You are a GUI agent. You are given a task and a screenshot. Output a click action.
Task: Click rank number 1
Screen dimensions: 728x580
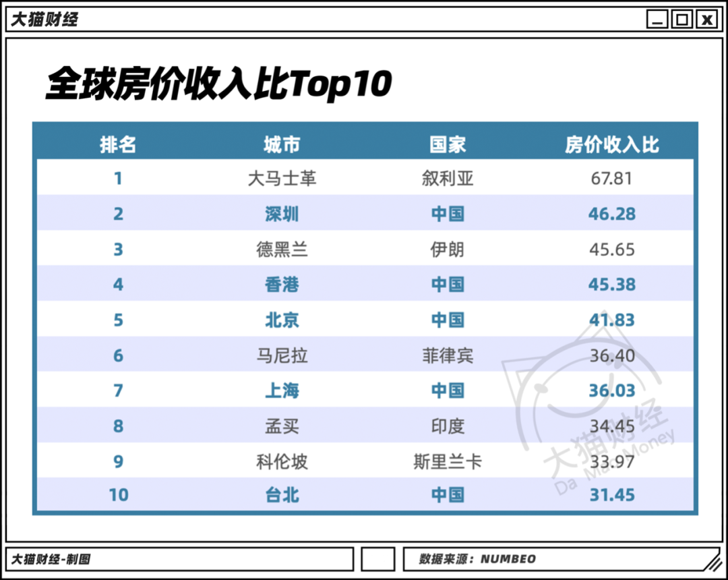119,178
